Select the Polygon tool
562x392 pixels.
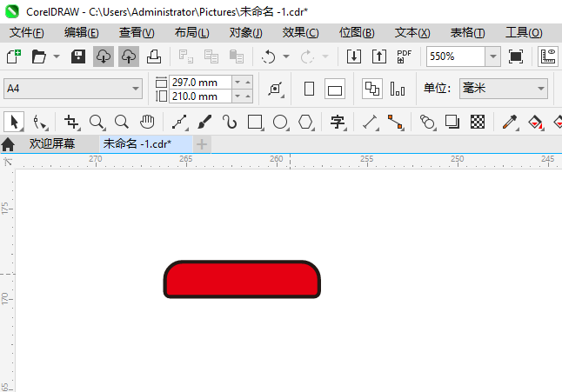point(305,122)
